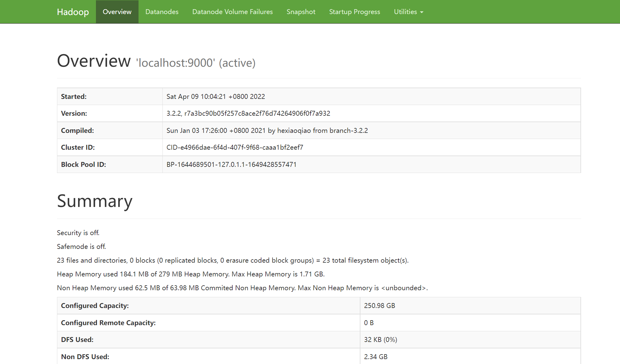Expand the Utilities dropdown menu
The image size is (620, 364).
pos(405,12)
